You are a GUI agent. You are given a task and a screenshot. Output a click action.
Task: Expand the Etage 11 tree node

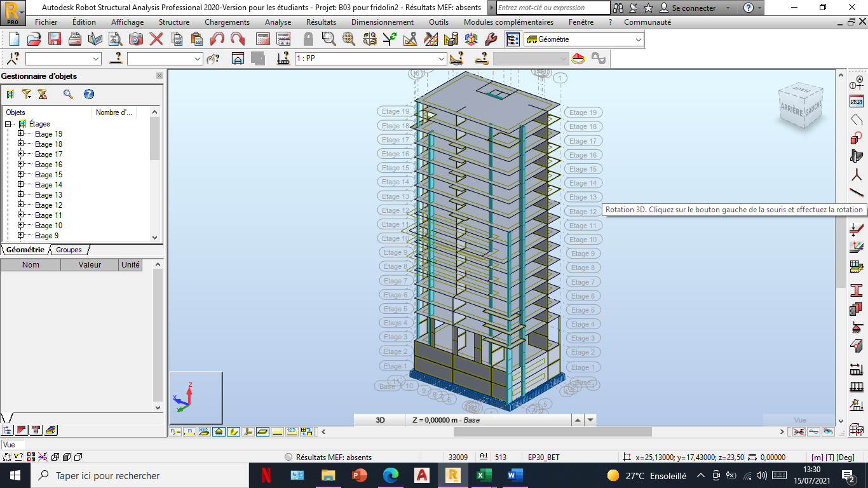[20, 215]
